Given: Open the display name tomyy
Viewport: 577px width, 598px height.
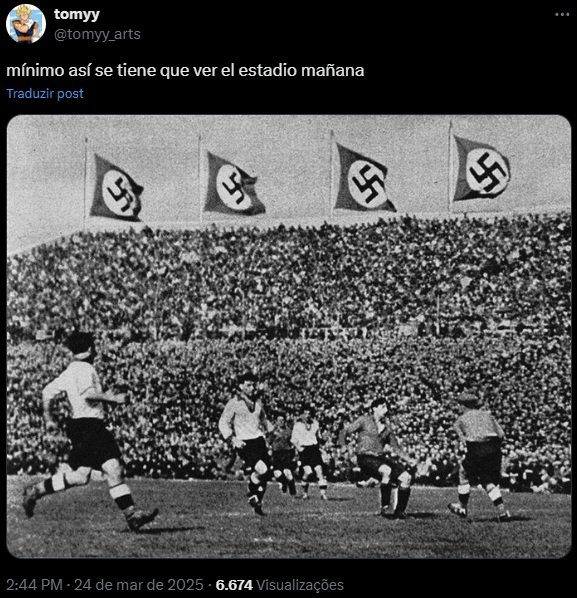Looking at the screenshot, I should (77, 14).
